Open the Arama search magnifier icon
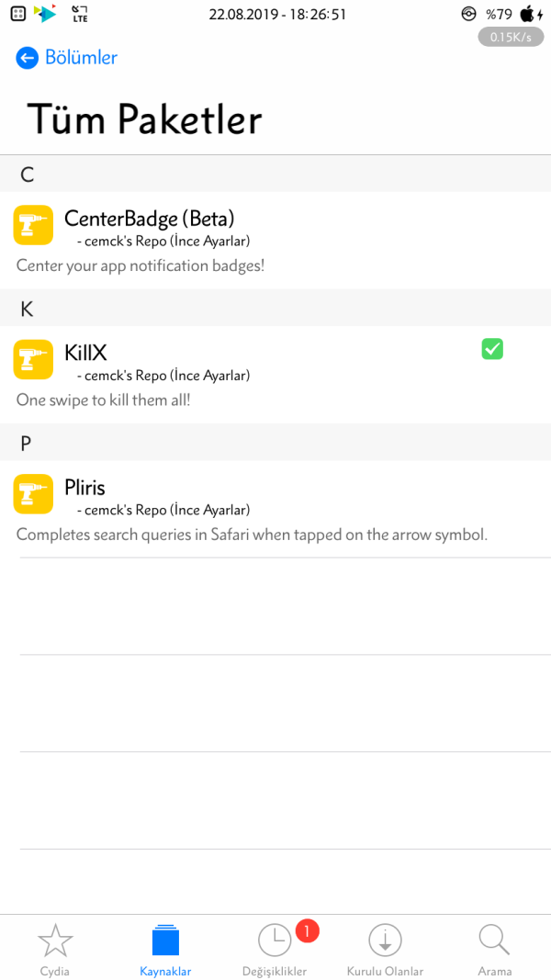Image resolution: width=551 pixels, height=980 pixels. point(494,941)
